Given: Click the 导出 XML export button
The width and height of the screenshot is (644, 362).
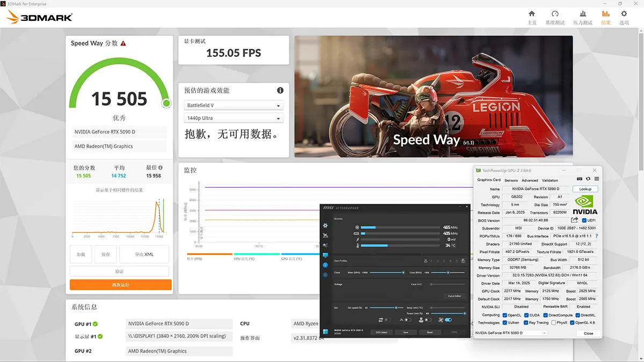Looking at the screenshot, I should (x=144, y=254).
